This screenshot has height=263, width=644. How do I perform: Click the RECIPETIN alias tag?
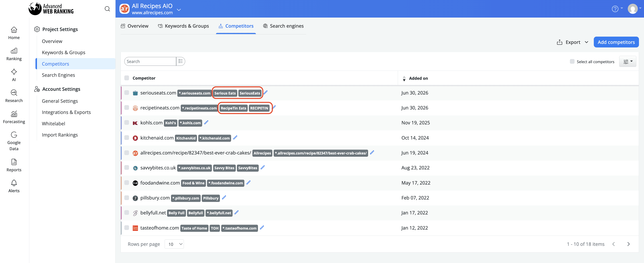coord(259,108)
